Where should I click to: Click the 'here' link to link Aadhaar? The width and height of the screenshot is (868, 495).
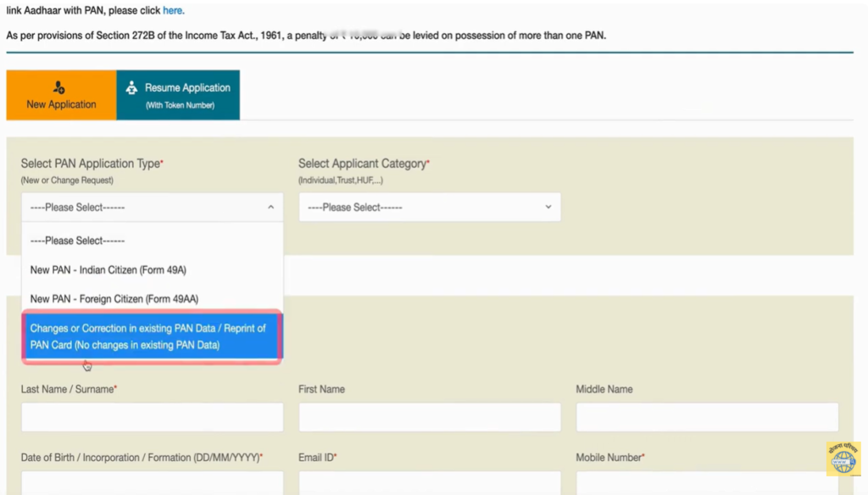(x=173, y=11)
